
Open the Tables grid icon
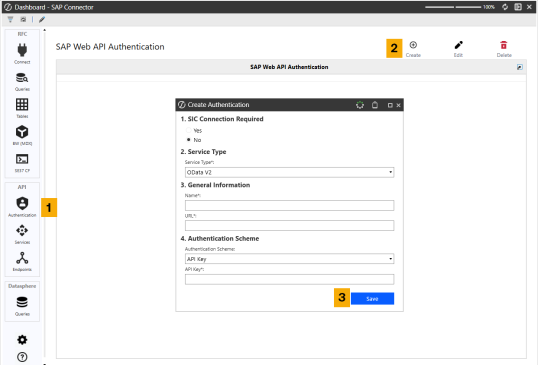[x=22, y=105]
